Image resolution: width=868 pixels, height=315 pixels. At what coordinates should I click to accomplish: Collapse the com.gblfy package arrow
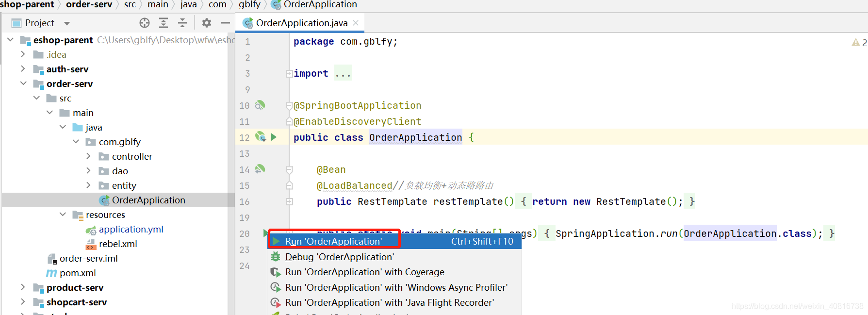(76, 142)
